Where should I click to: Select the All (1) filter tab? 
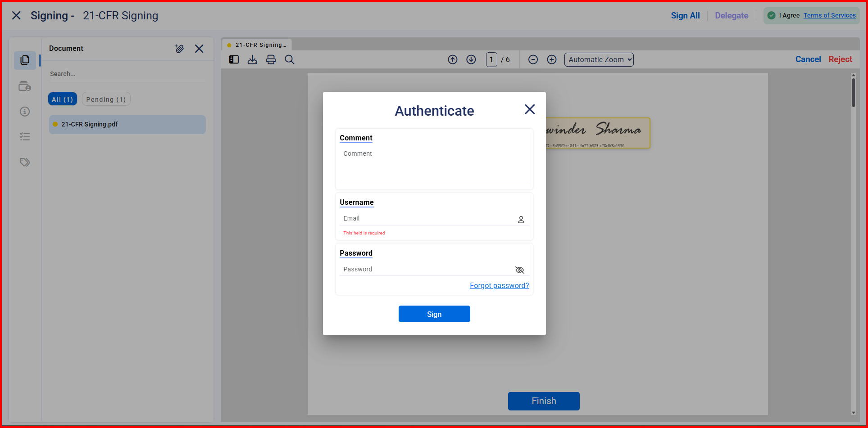(62, 99)
